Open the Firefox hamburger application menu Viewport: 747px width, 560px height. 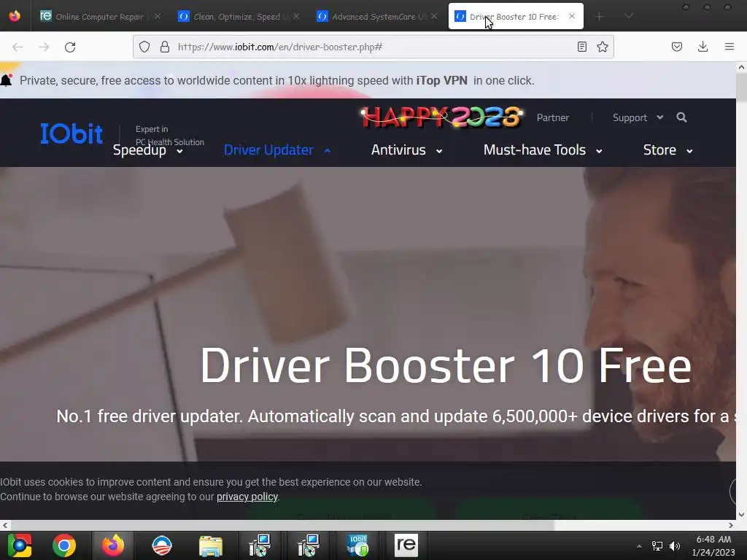[729, 47]
